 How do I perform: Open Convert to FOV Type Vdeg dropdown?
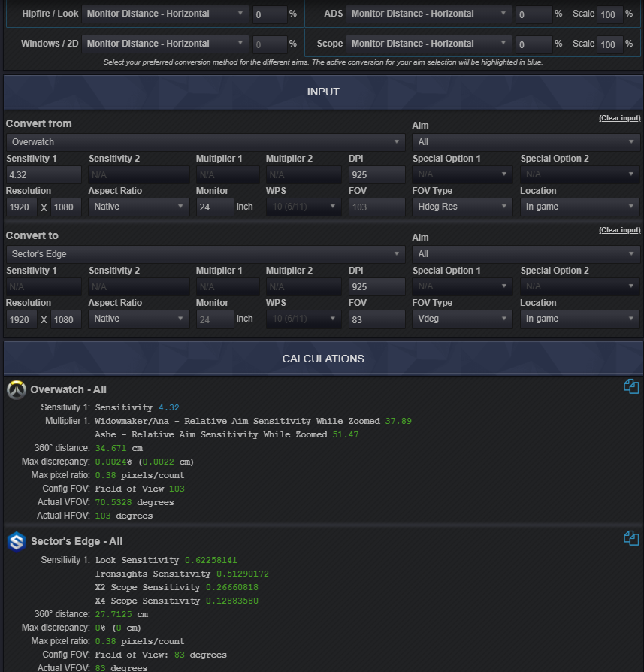click(x=462, y=319)
